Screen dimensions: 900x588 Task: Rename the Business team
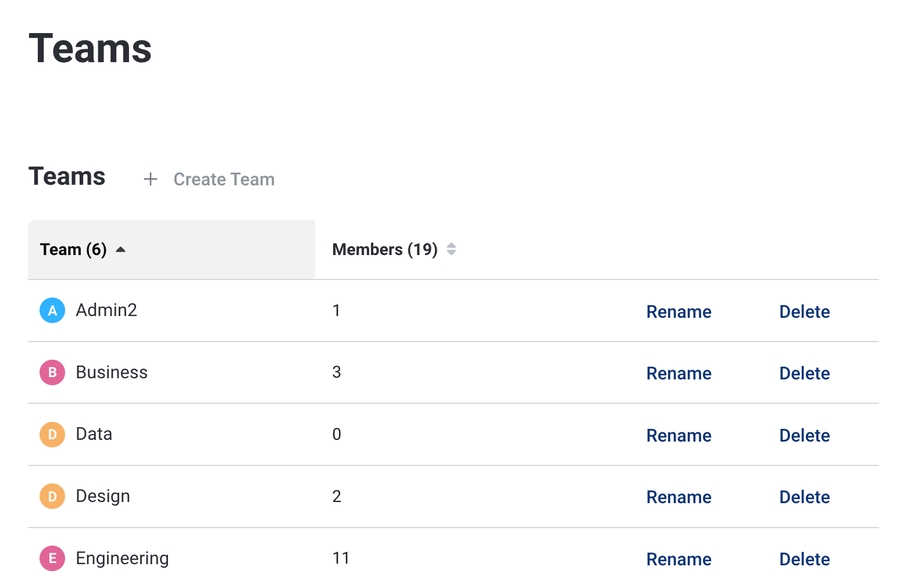pos(678,374)
